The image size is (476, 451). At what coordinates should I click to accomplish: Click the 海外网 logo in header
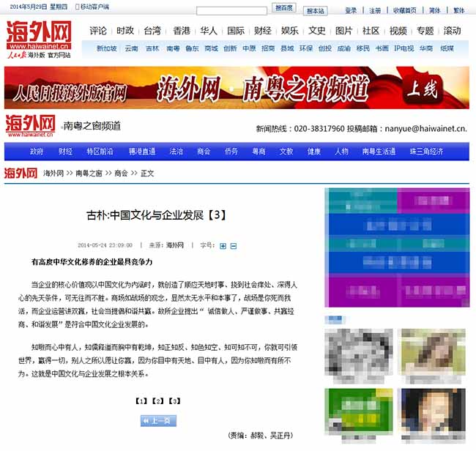click(x=41, y=34)
